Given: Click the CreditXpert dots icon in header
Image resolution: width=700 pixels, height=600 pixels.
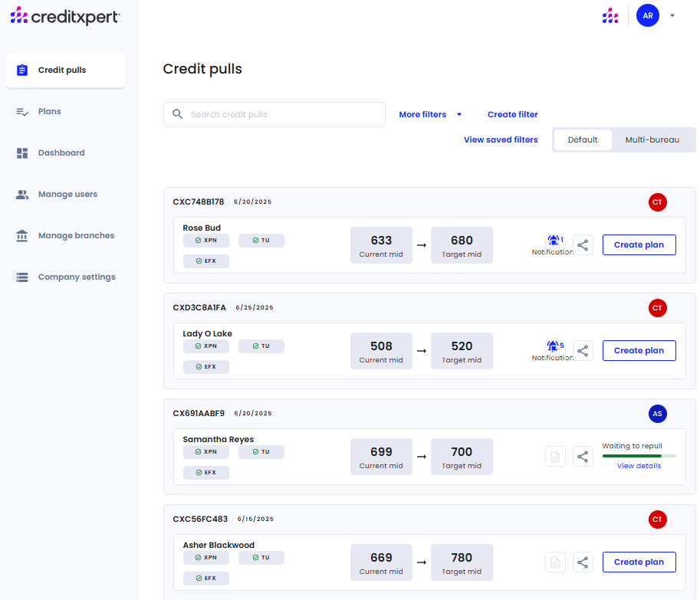Looking at the screenshot, I should (610, 15).
